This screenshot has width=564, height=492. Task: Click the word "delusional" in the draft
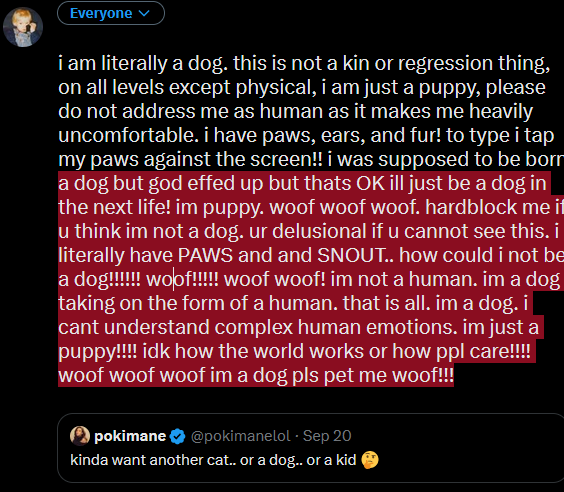[319, 231]
